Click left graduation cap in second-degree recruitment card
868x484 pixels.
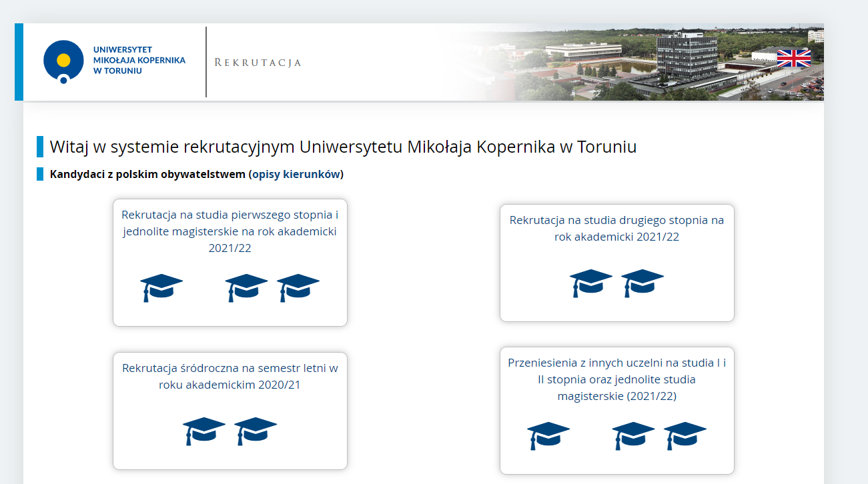(591, 283)
